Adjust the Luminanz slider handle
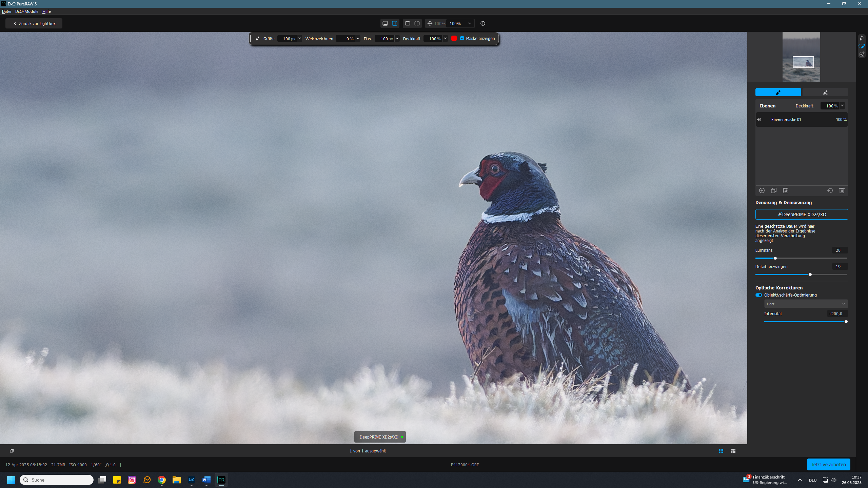Image resolution: width=868 pixels, height=488 pixels. pyautogui.click(x=775, y=258)
